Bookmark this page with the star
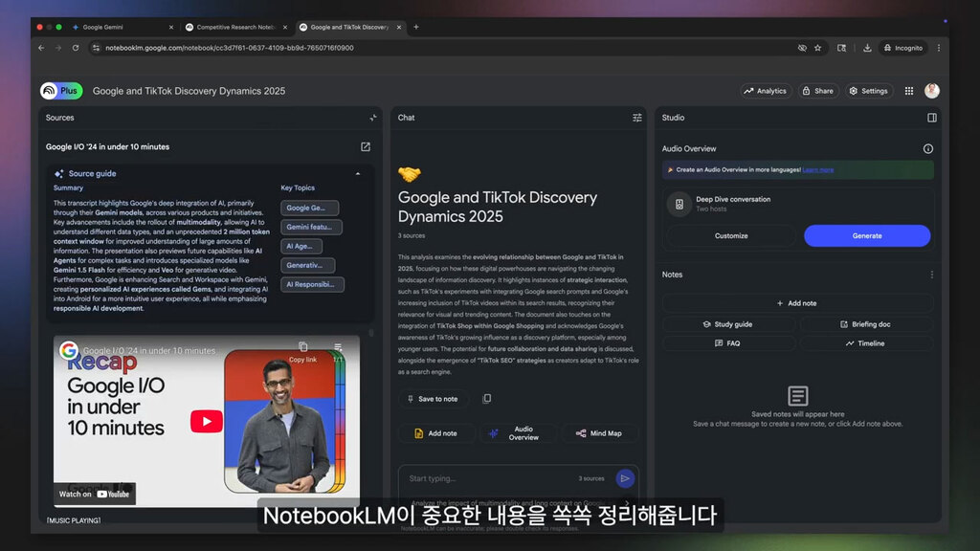 817,48
